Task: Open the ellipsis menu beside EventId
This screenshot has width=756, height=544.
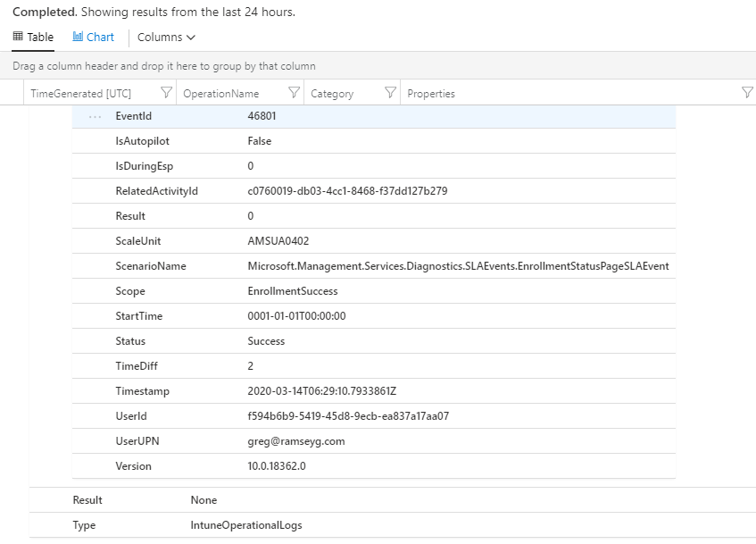Action: pos(95,116)
